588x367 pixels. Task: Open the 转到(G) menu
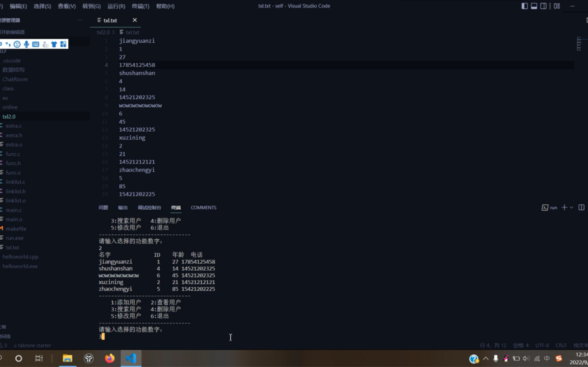pos(91,6)
